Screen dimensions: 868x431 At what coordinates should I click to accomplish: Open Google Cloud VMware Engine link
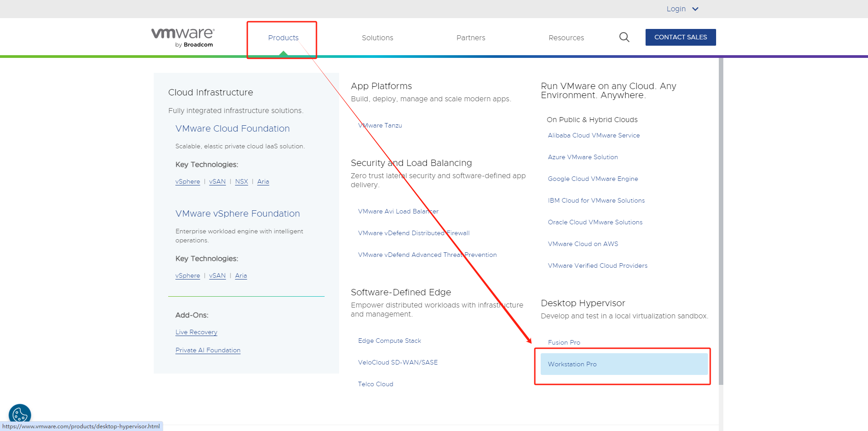593,179
